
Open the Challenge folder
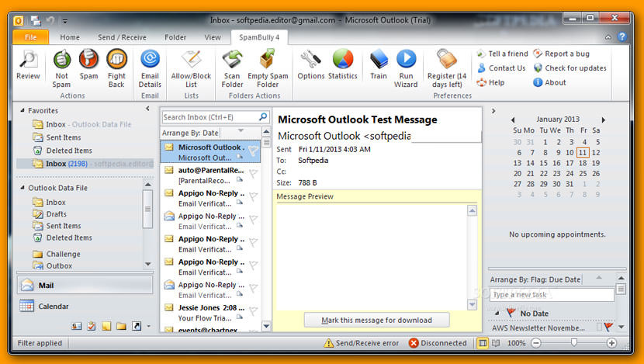point(57,254)
